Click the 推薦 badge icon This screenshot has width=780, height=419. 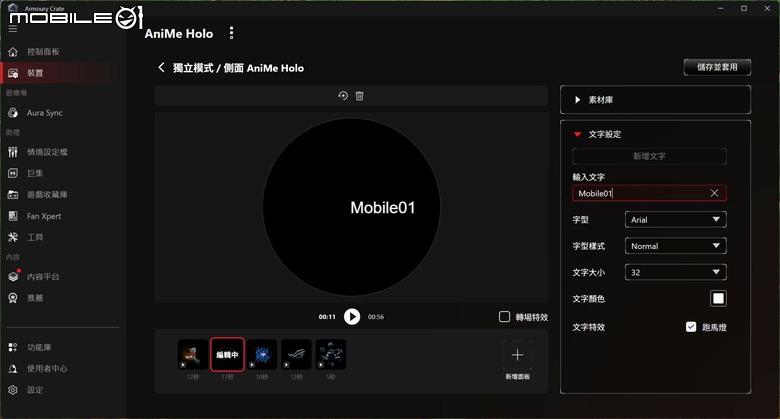click(13, 298)
